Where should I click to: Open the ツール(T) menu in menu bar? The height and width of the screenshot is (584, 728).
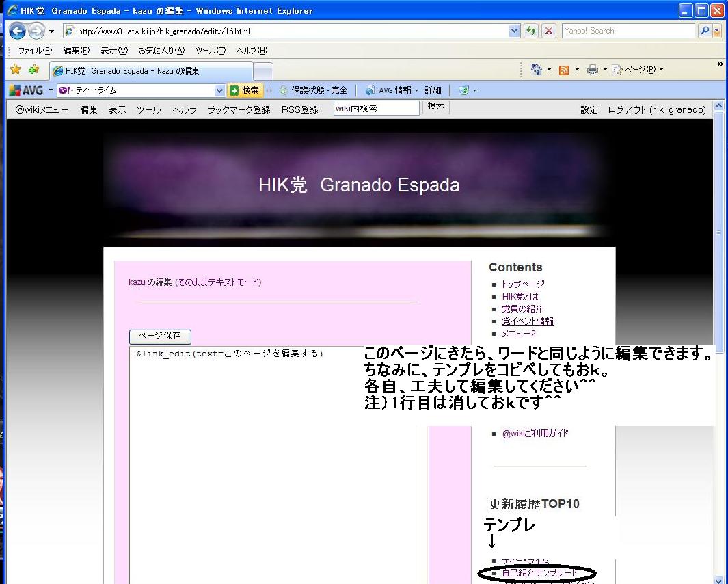[x=210, y=51]
